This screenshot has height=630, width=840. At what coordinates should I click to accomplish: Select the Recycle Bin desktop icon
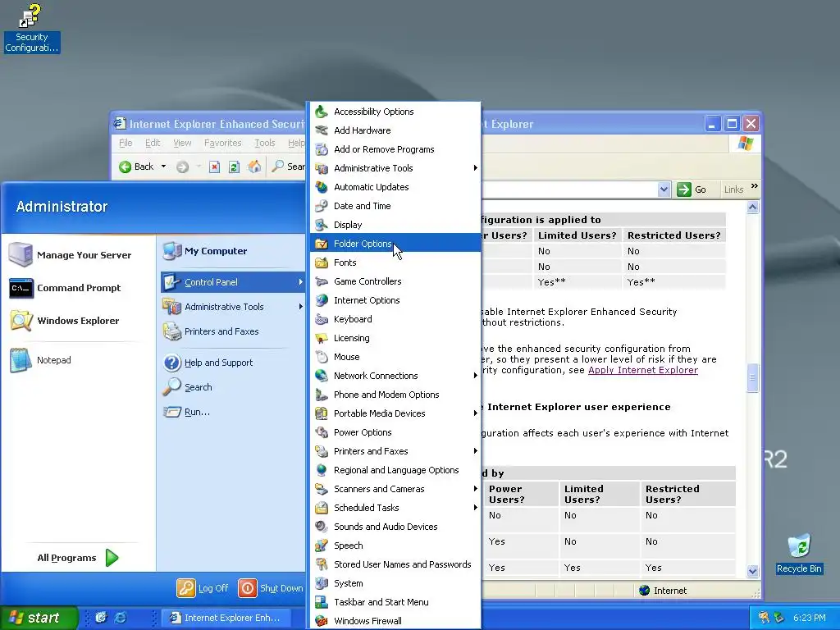[799, 554]
